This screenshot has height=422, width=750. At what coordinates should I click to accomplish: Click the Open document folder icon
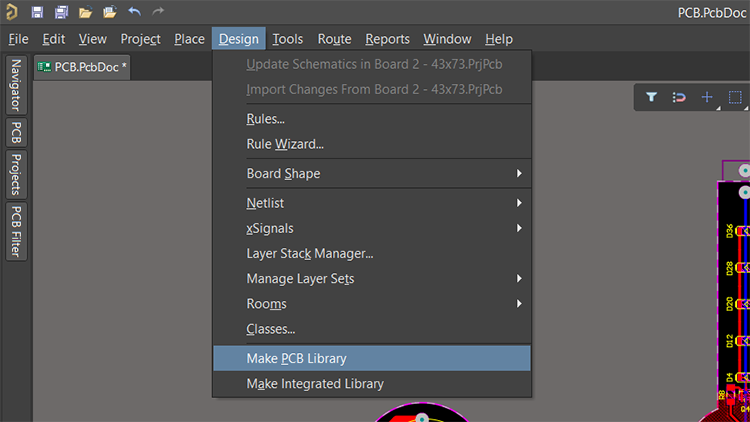point(86,12)
